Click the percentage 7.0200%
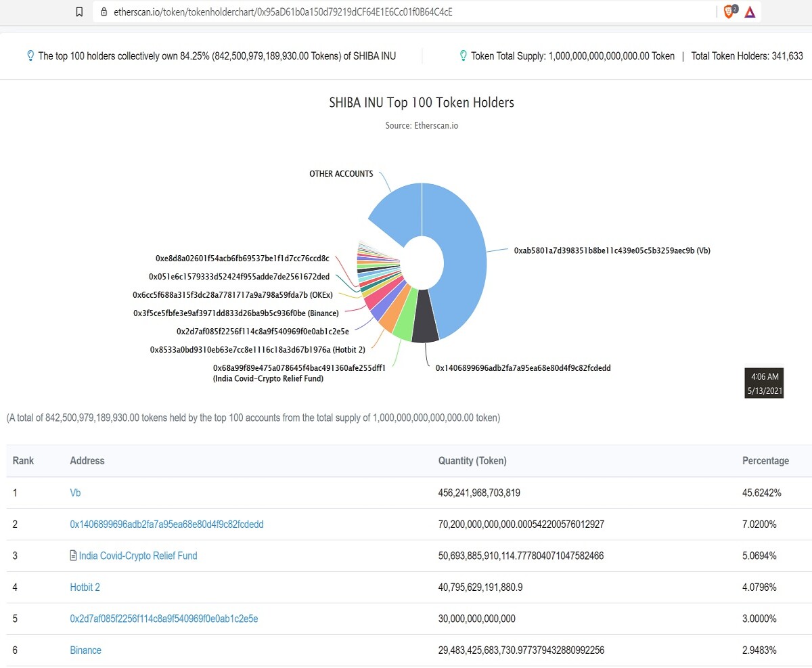 tap(759, 524)
